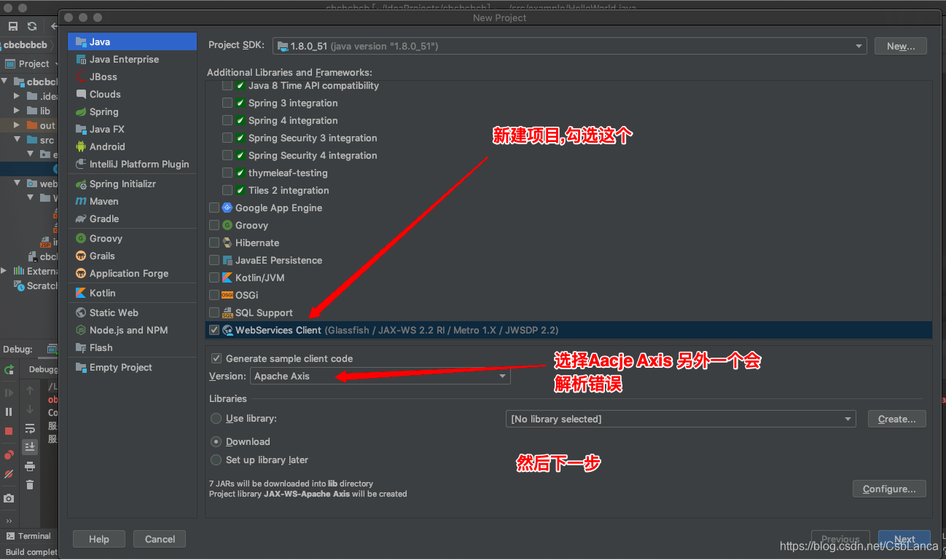
Task: Select Gradle project type
Action: (132, 218)
